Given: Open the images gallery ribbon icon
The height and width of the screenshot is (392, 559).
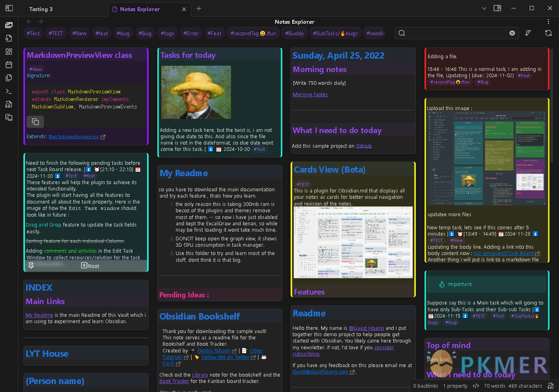Looking at the screenshot, I should [9, 25].
